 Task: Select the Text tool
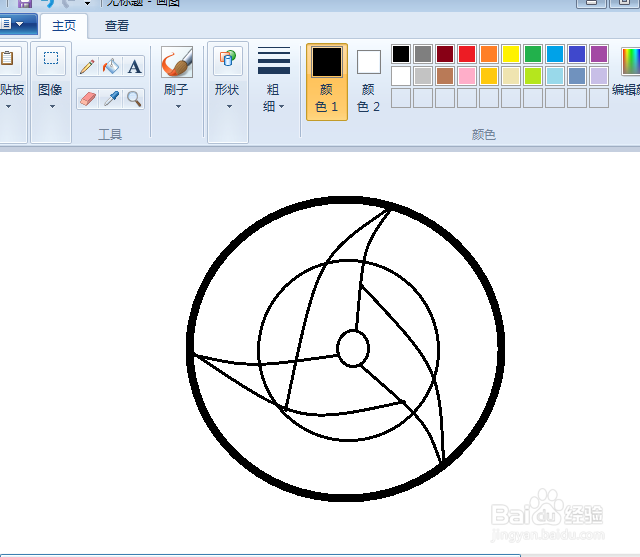(x=134, y=66)
